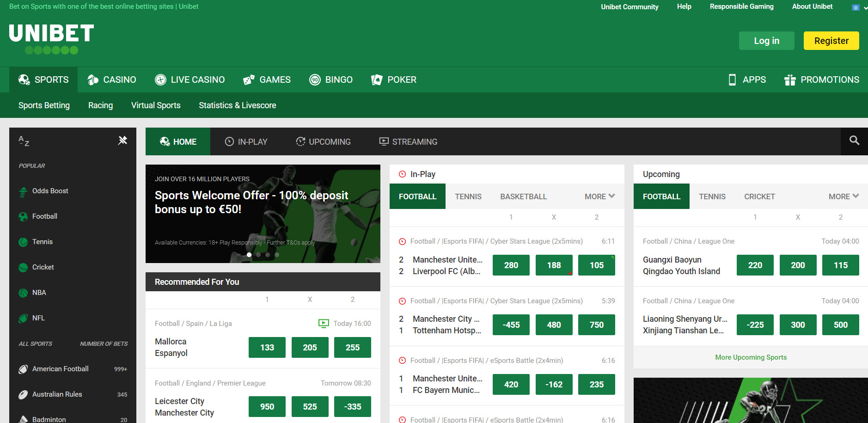
Task: Open search with the magnifier icon
Action: (854, 141)
